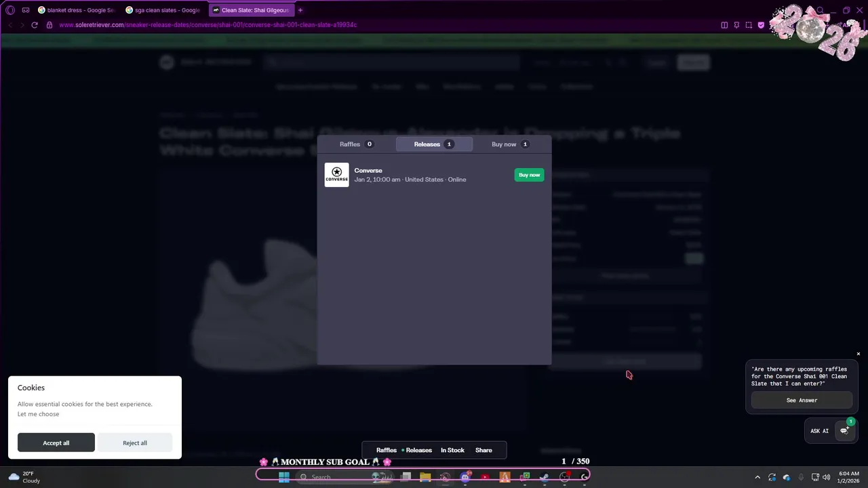Open File Explorer from the taskbar

click(425, 476)
